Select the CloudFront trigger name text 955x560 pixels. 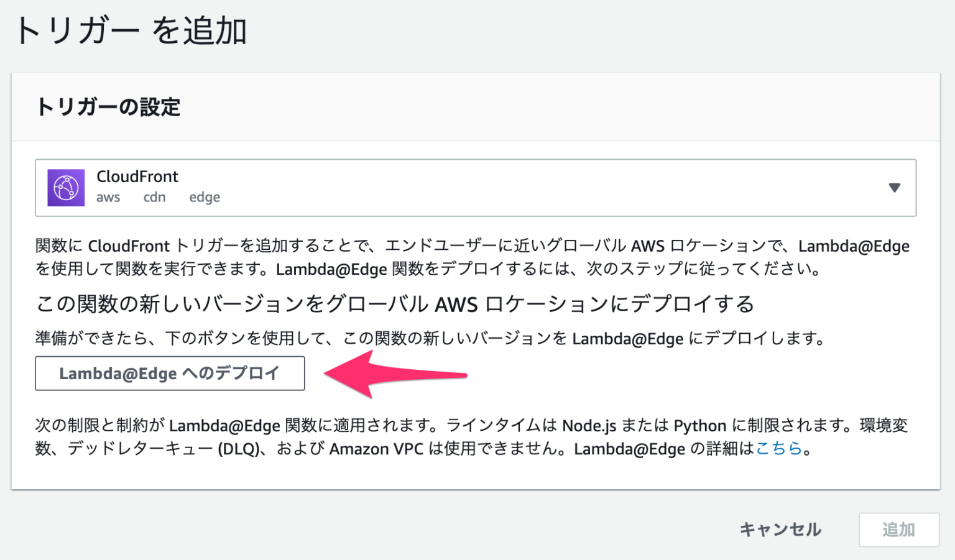(x=137, y=177)
